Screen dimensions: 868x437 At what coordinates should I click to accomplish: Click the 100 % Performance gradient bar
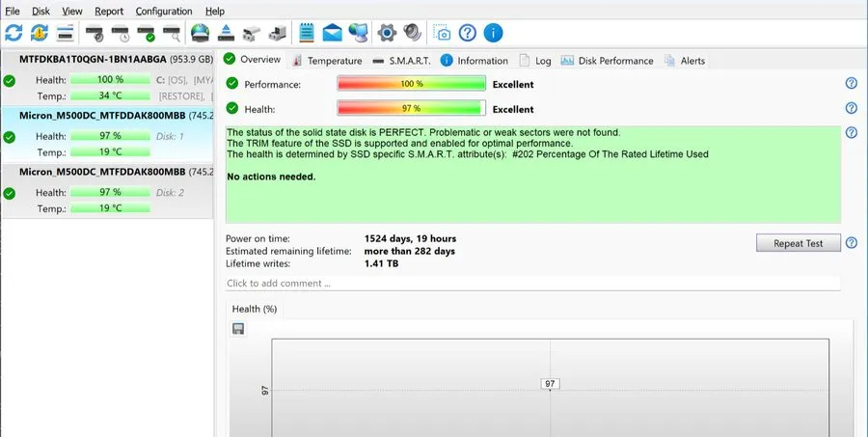(411, 84)
